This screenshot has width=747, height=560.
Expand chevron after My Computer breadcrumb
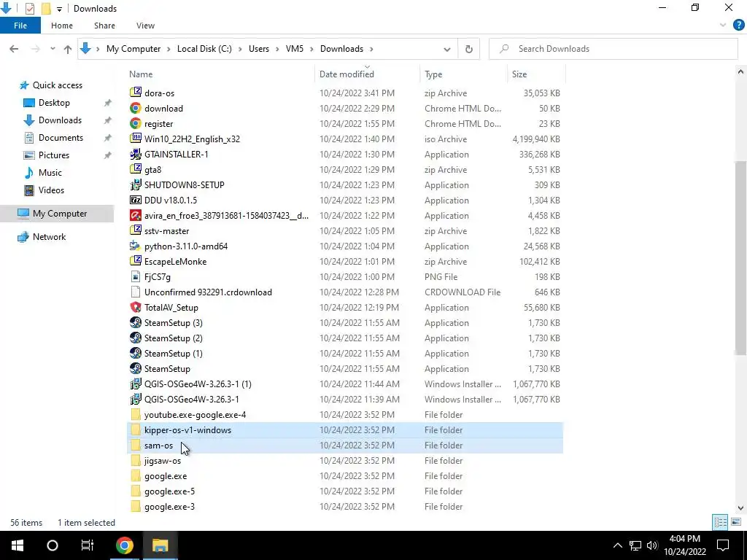pos(169,49)
